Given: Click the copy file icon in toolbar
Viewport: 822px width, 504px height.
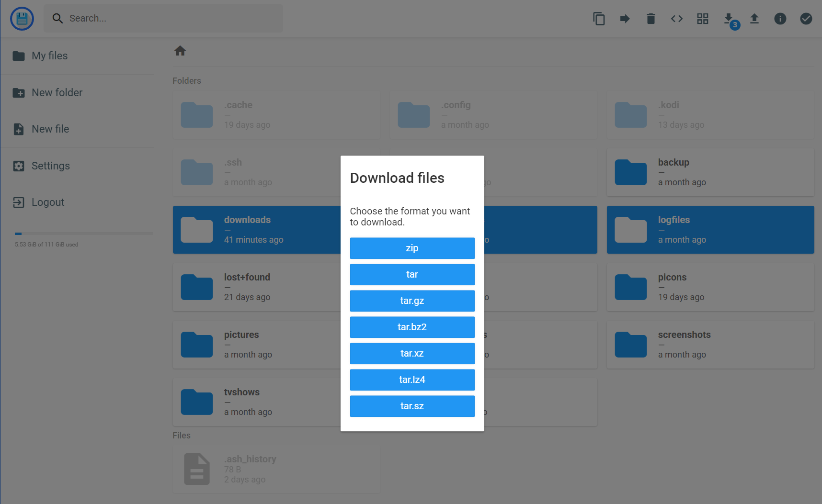Looking at the screenshot, I should (599, 19).
